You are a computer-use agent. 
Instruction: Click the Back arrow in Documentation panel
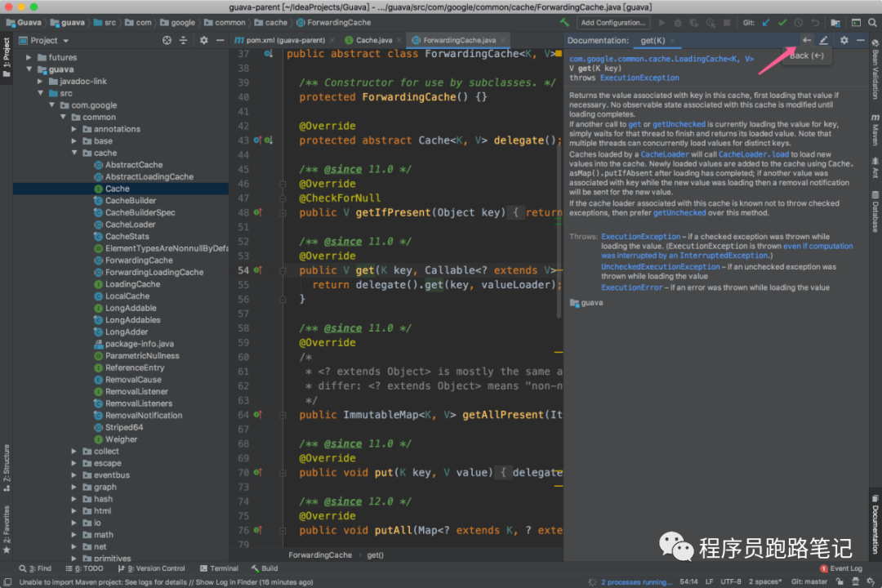pyautogui.click(x=807, y=40)
